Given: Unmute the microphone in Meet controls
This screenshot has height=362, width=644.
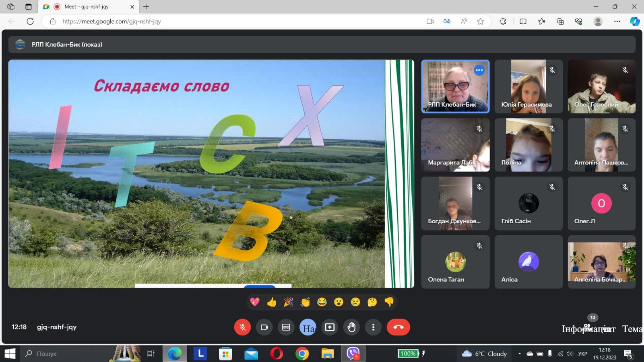Looking at the screenshot, I should [x=242, y=327].
